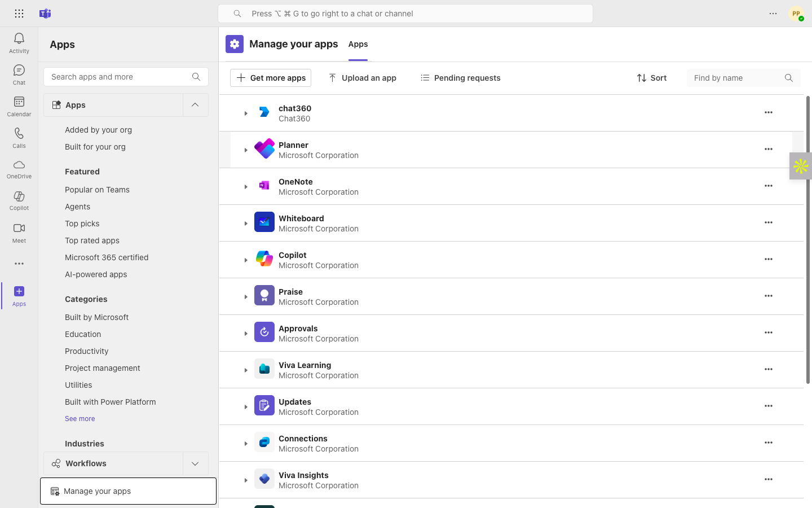Expand the Workflows section chevron
Screen dimensions: 812x508
coord(195,463)
